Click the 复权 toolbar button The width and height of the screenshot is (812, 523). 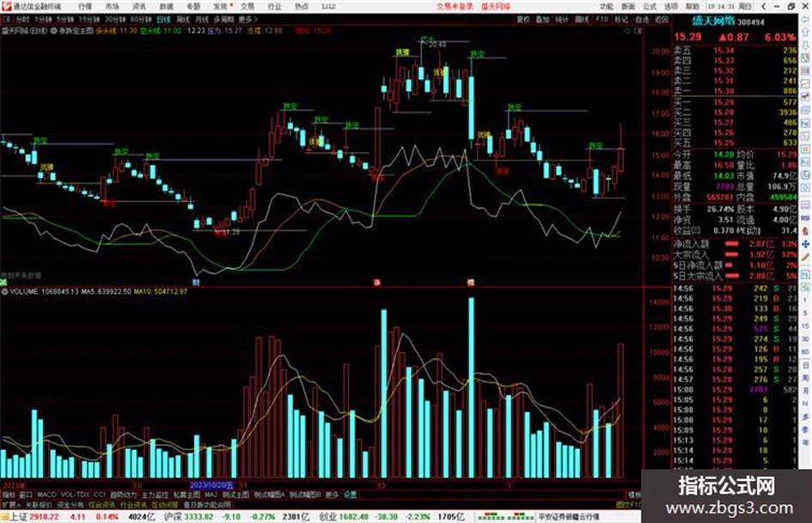523,19
